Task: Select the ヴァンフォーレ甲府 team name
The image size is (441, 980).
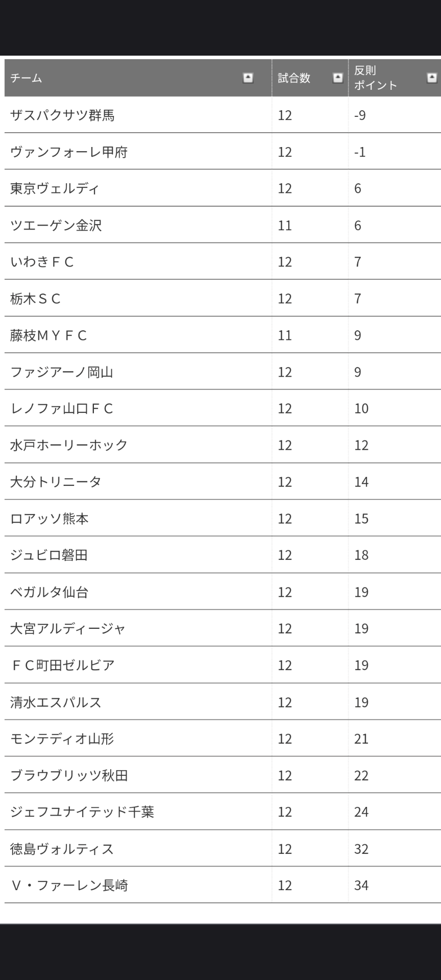Action: [x=69, y=152]
